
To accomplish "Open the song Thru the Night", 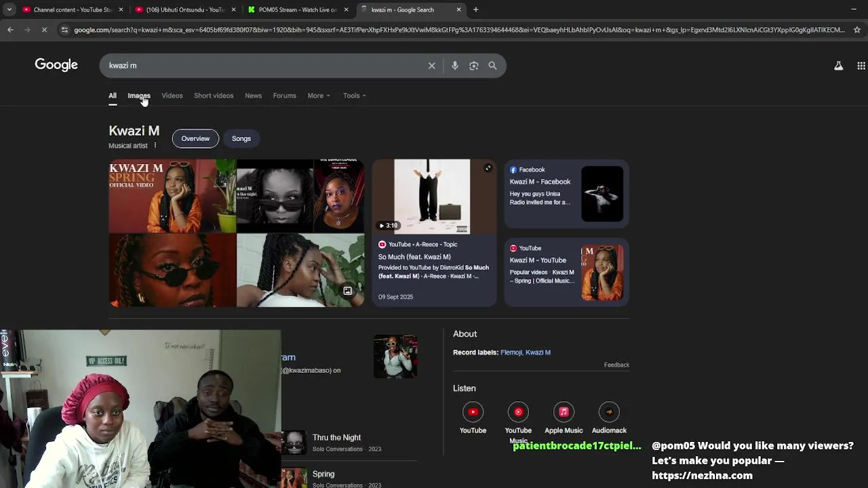I will point(336,438).
